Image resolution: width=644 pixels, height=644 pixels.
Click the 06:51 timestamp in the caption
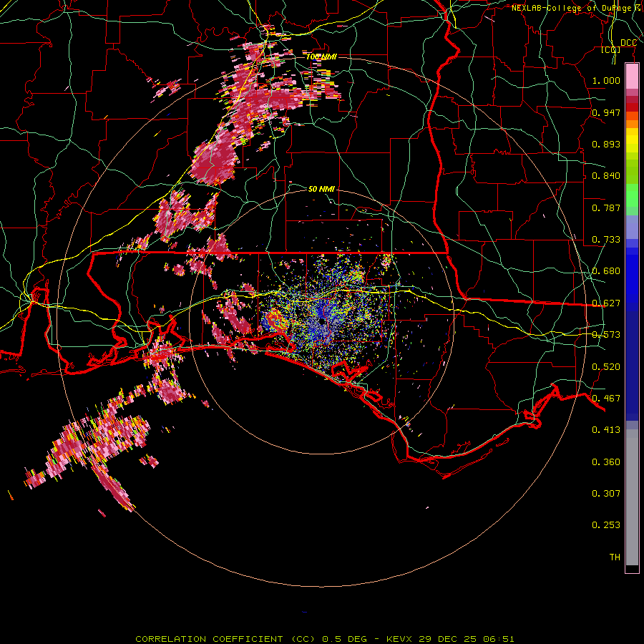[x=499, y=639]
